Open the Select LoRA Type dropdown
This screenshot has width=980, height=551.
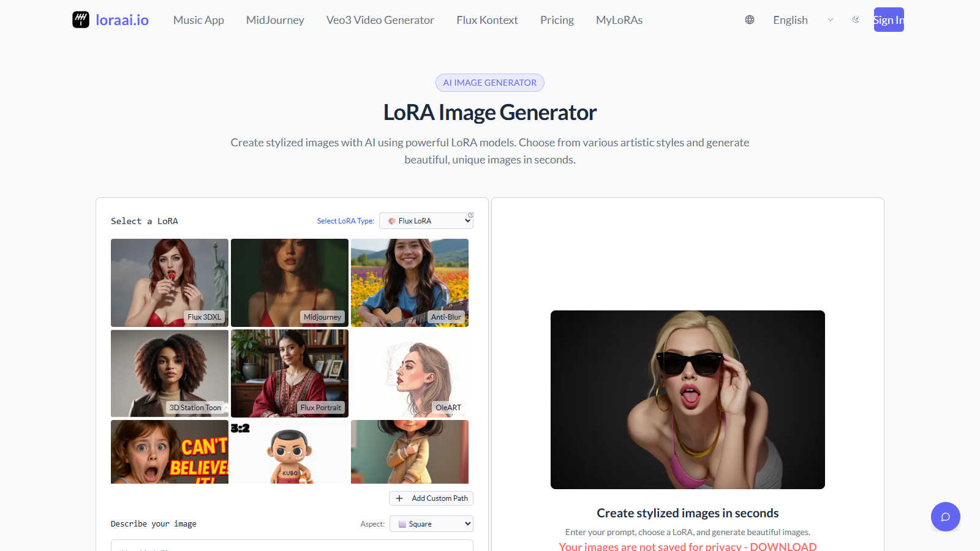click(426, 220)
